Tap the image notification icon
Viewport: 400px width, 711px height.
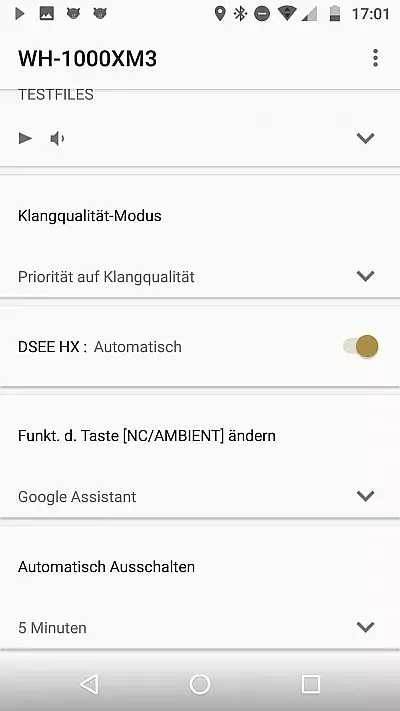pyautogui.click(x=47, y=14)
